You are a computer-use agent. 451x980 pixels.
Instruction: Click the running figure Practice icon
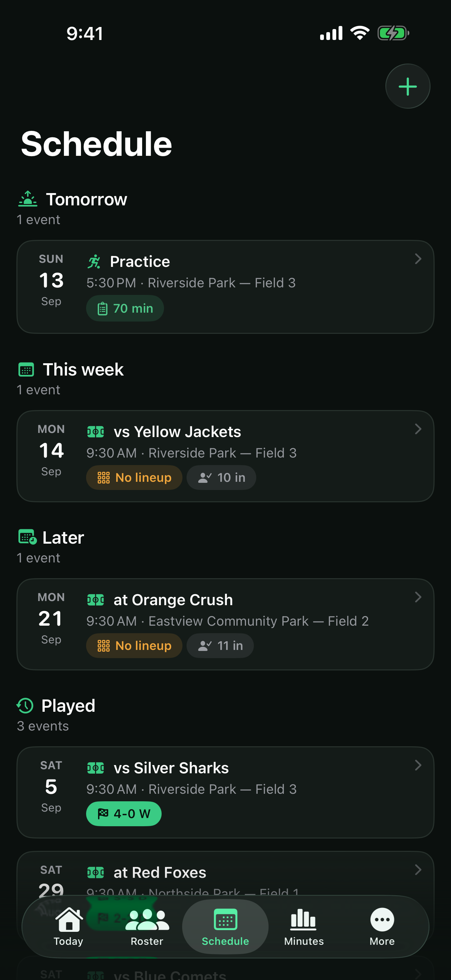94,262
